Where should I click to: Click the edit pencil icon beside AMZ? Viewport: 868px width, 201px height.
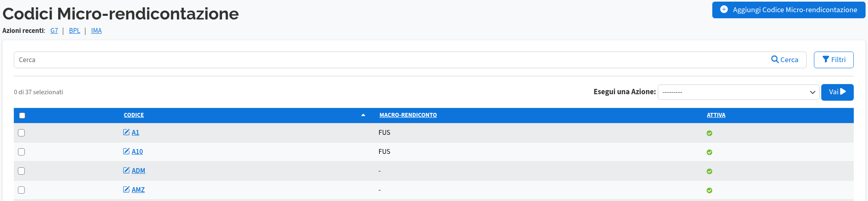126,190
